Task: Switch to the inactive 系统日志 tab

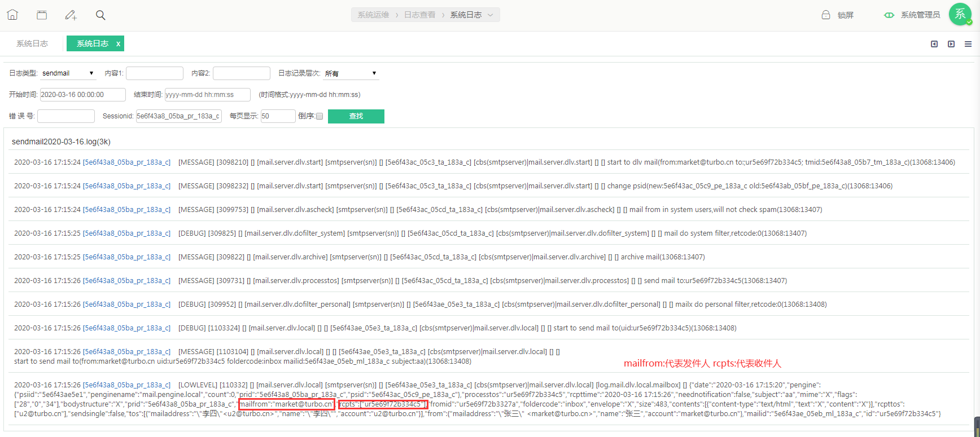Action: click(32, 43)
